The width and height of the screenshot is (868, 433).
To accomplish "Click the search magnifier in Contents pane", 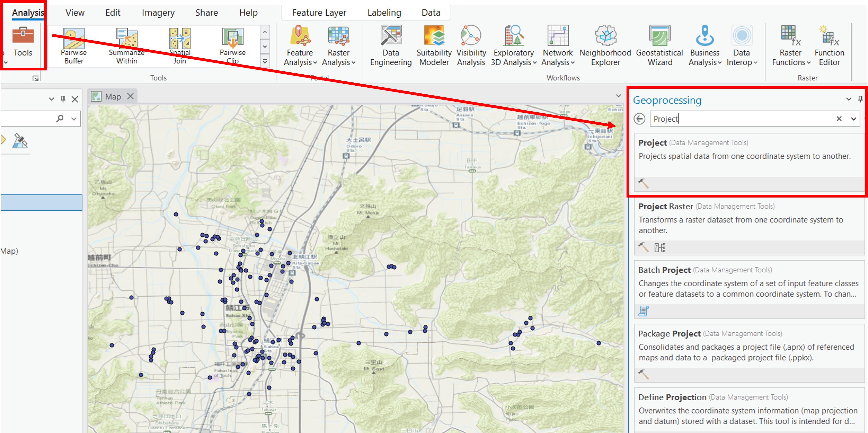I will (60, 118).
